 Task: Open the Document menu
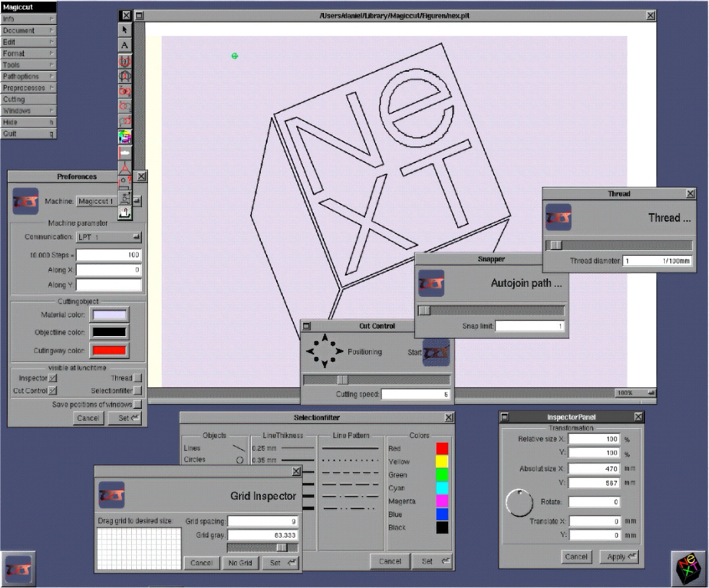pos(28,31)
